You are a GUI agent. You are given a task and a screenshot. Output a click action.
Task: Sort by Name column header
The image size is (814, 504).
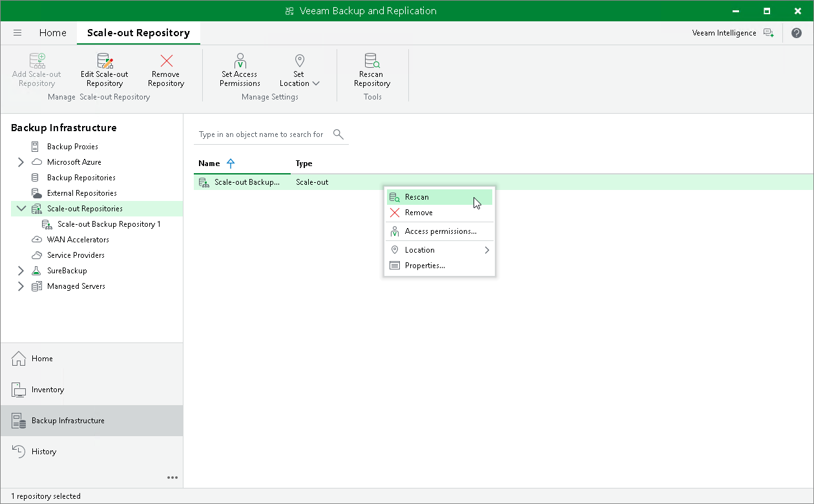click(209, 163)
